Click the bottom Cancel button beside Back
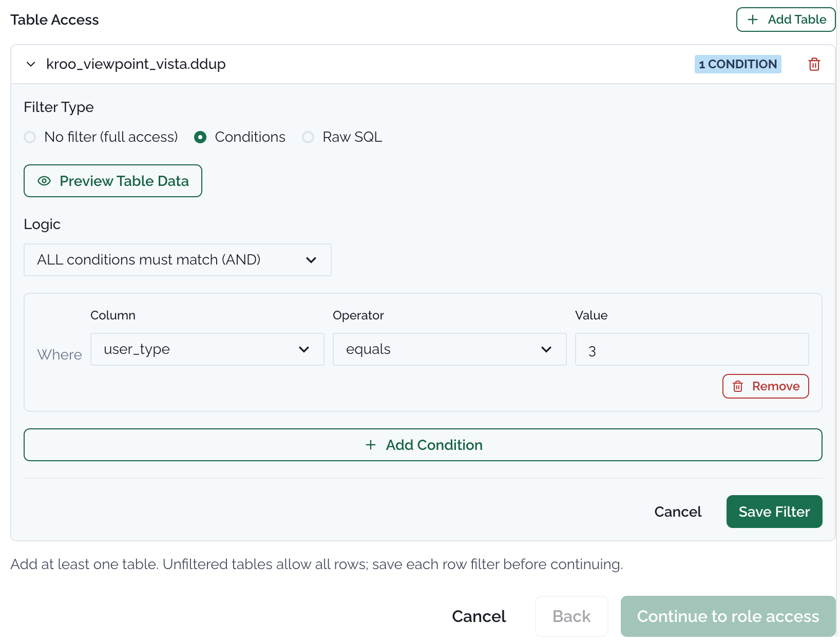This screenshot has height=642, width=840. (x=479, y=616)
